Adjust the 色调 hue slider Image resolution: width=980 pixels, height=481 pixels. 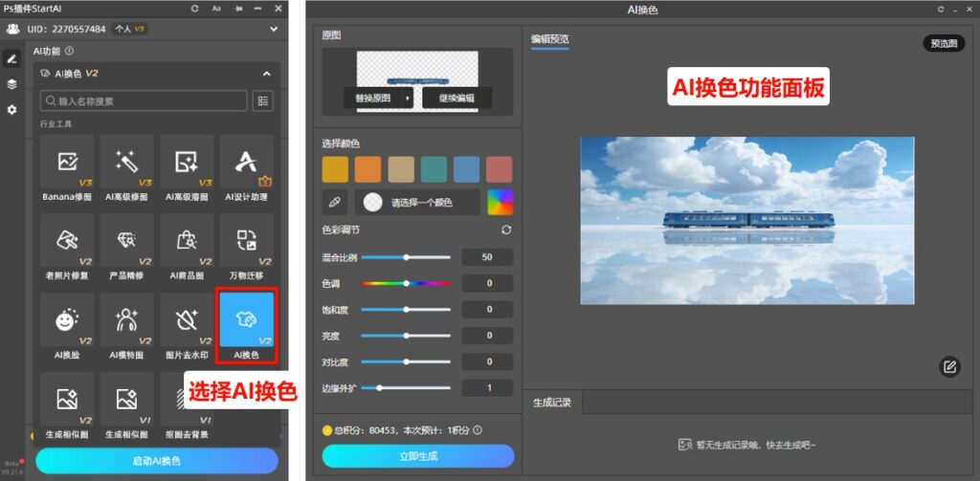[x=406, y=284]
